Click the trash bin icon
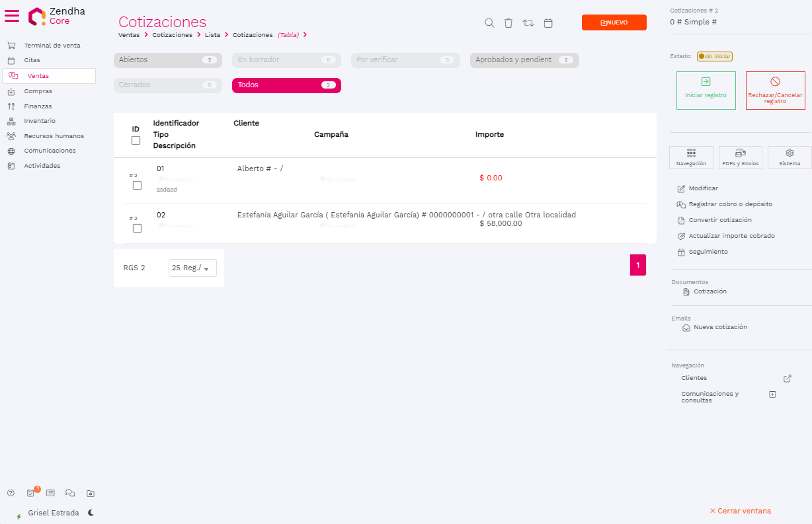The image size is (812, 524). 508,23
